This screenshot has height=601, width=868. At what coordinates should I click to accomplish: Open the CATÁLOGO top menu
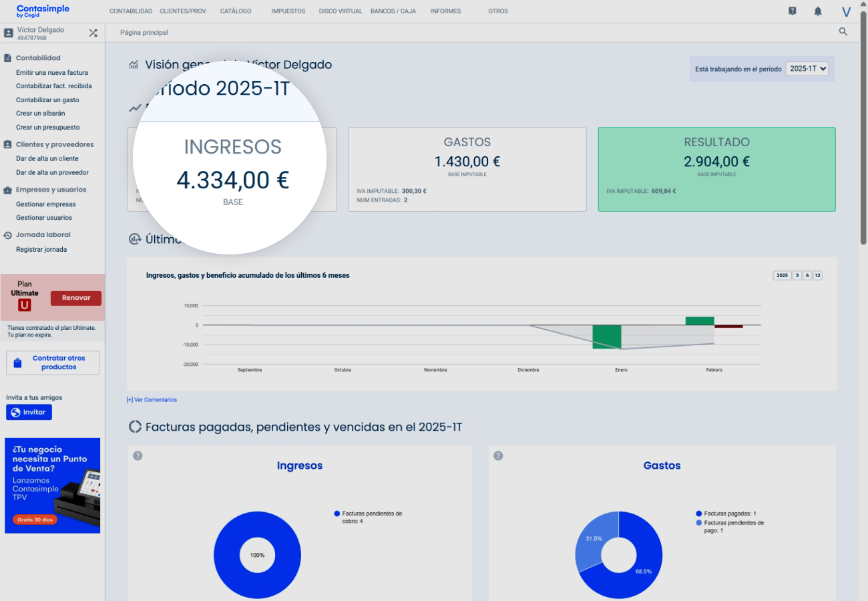tap(236, 11)
